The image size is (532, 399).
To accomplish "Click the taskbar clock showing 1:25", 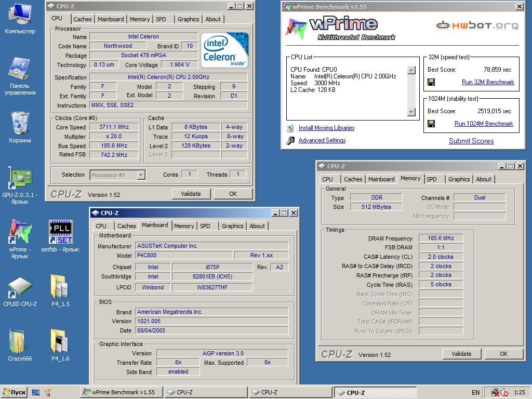I will [520, 393].
